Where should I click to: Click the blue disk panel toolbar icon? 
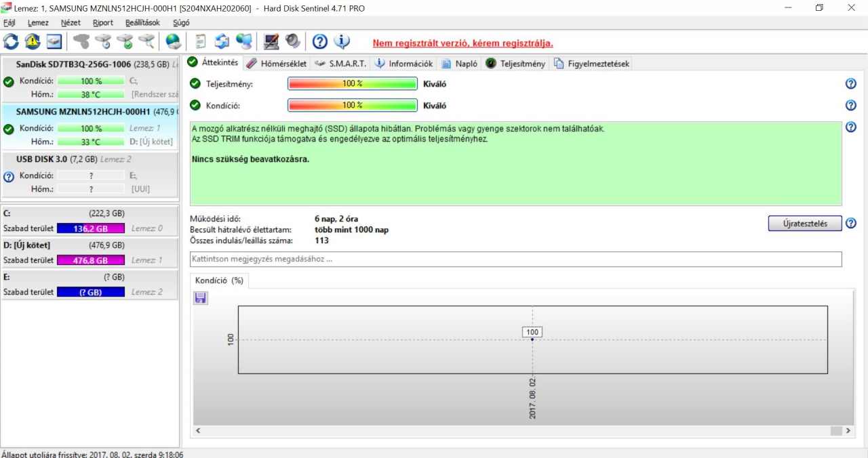coord(54,42)
